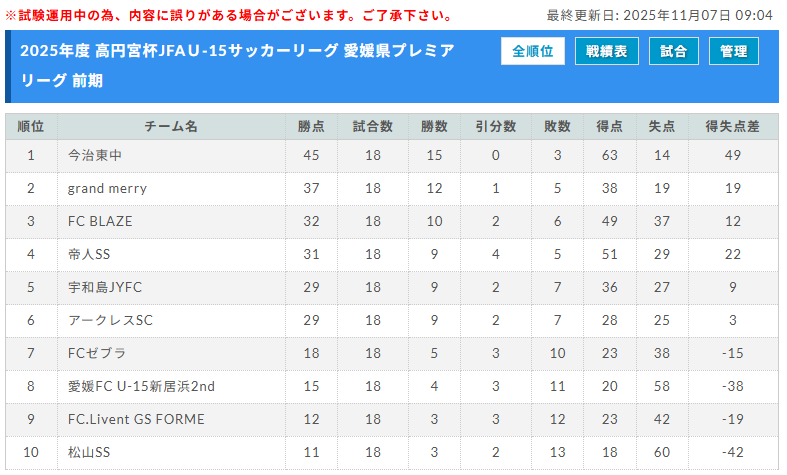The image size is (787, 475).
Task: Select FC BLAZE in the standings
Action: pos(100,221)
